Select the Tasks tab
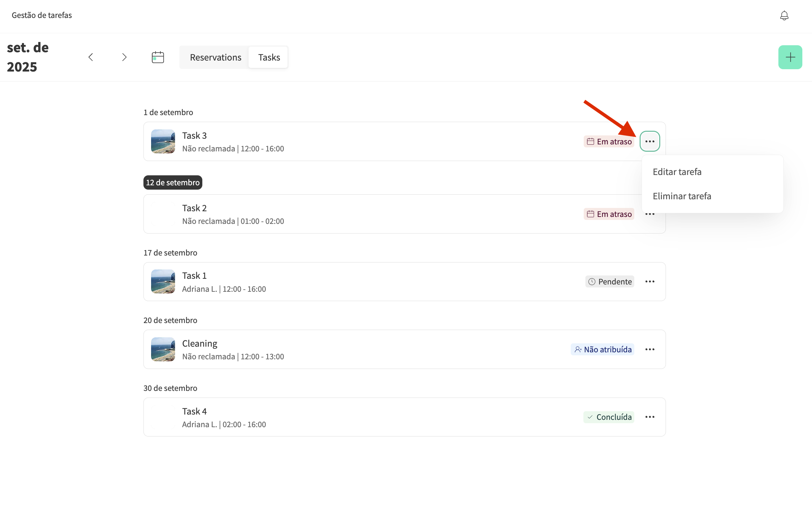 click(x=269, y=57)
